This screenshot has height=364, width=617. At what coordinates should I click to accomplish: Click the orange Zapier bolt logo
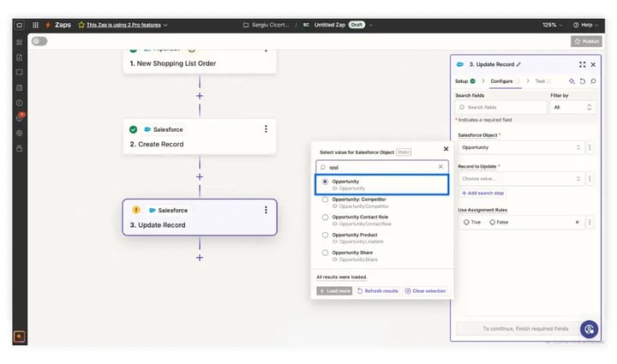pyautogui.click(x=48, y=25)
